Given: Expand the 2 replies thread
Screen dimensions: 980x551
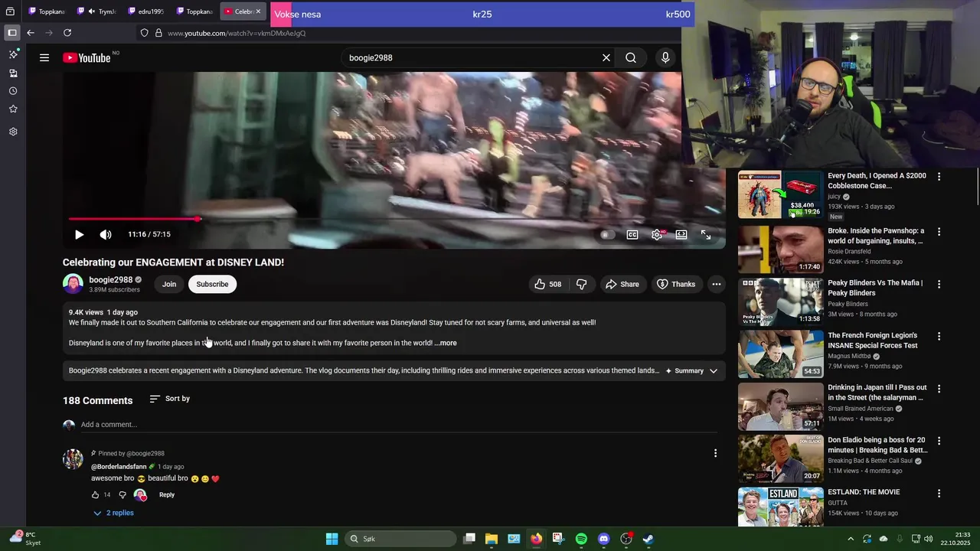Looking at the screenshot, I should pyautogui.click(x=113, y=513).
